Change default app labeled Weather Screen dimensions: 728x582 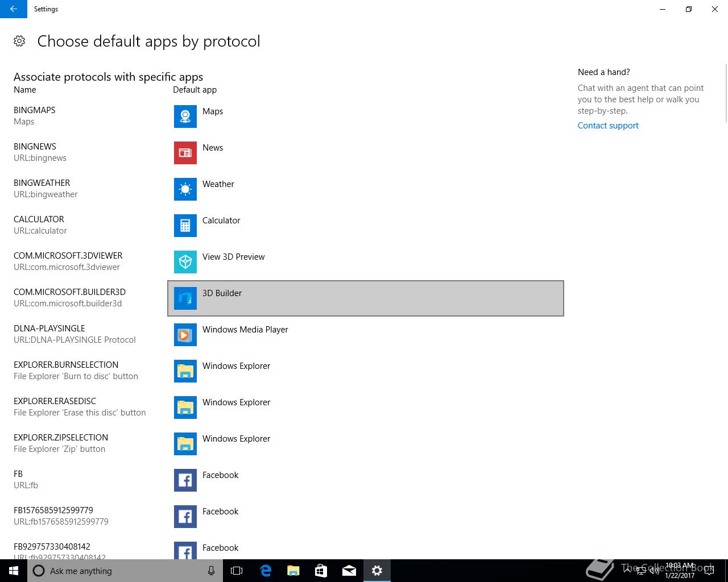(366, 189)
